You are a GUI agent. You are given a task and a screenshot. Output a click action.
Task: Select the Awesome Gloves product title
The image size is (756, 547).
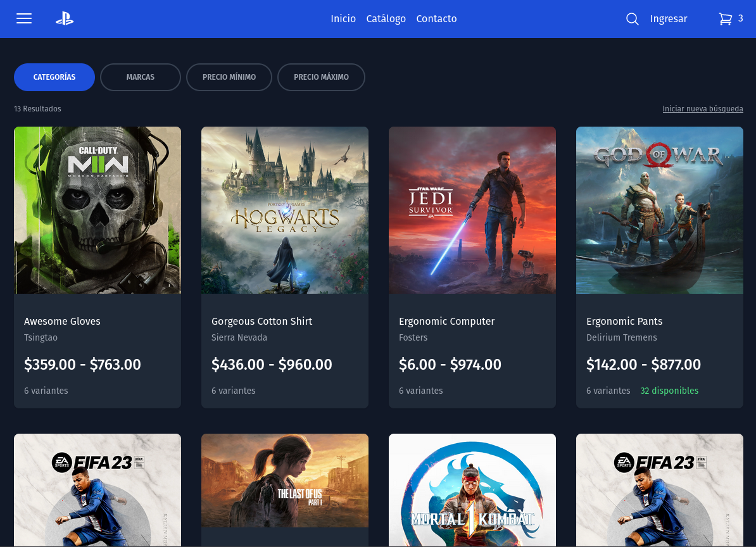coord(62,322)
